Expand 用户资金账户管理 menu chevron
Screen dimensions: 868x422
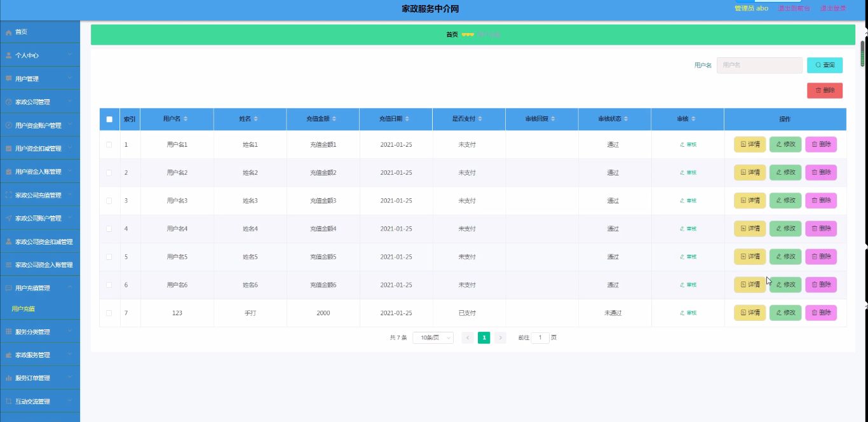70,125
